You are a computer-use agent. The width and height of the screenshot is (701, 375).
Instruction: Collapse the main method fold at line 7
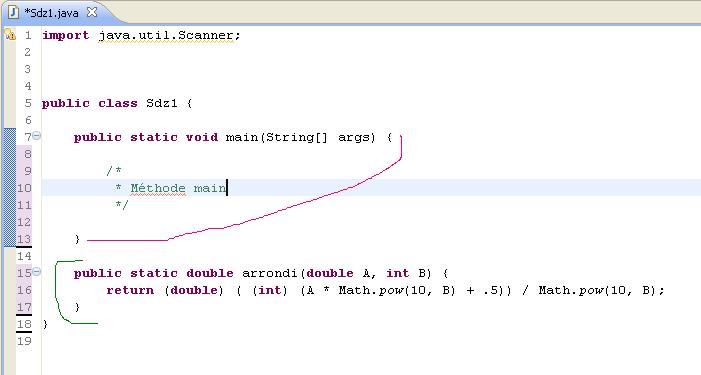[x=37, y=135]
